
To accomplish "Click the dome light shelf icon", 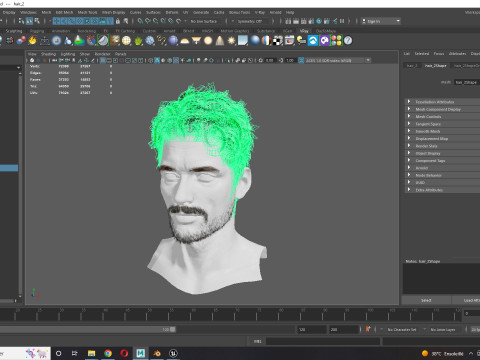I will (185, 41).
